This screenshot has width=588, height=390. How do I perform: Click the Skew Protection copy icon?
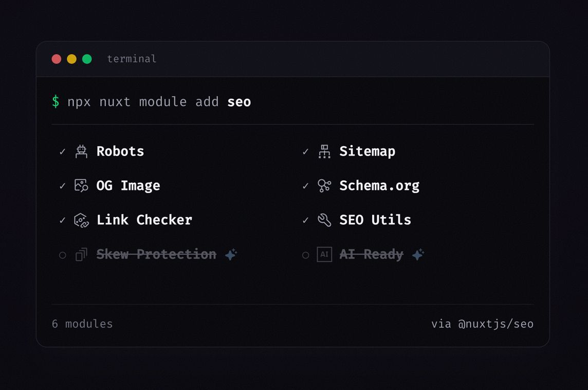click(x=81, y=254)
